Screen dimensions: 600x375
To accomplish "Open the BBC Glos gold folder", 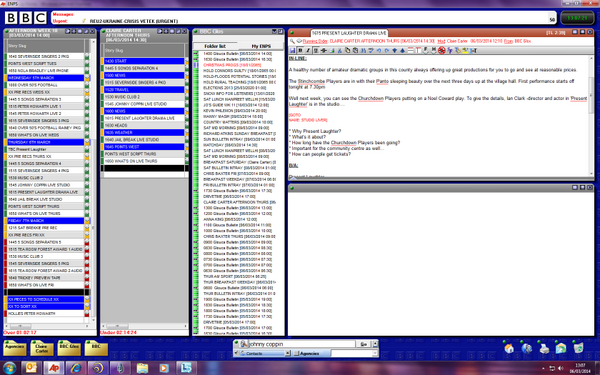I will pyautogui.click(x=69, y=348).
